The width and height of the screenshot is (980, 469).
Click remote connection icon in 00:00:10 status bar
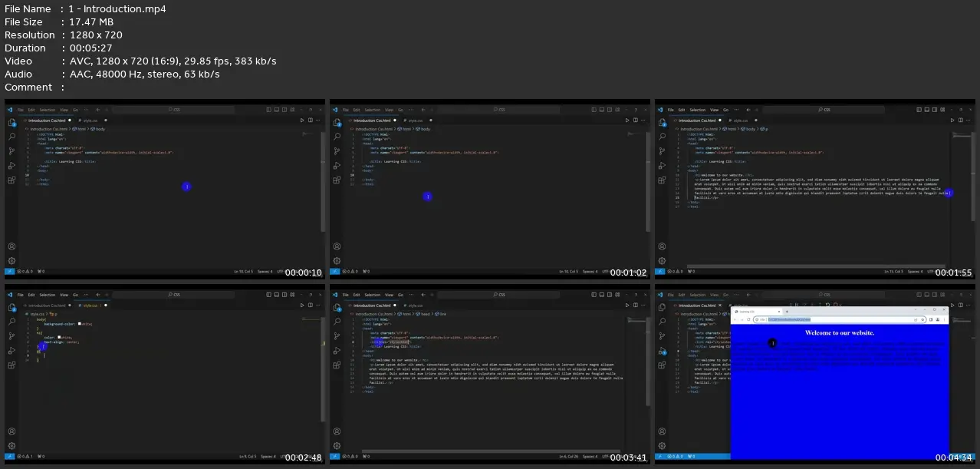[8, 271]
